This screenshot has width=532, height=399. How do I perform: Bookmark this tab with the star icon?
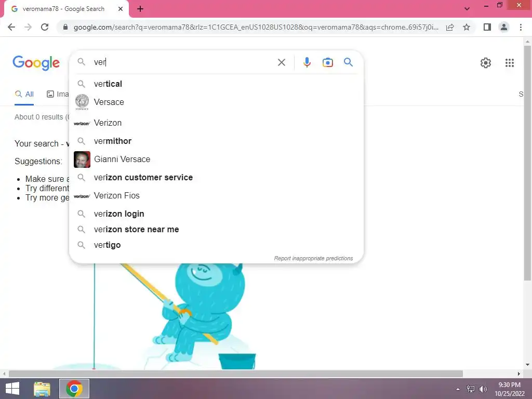[x=467, y=27]
